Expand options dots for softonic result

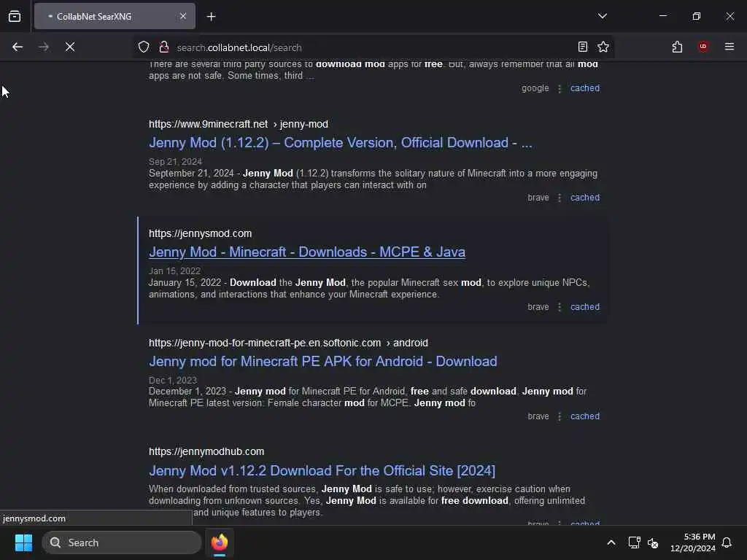pyautogui.click(x=560, y=416)
